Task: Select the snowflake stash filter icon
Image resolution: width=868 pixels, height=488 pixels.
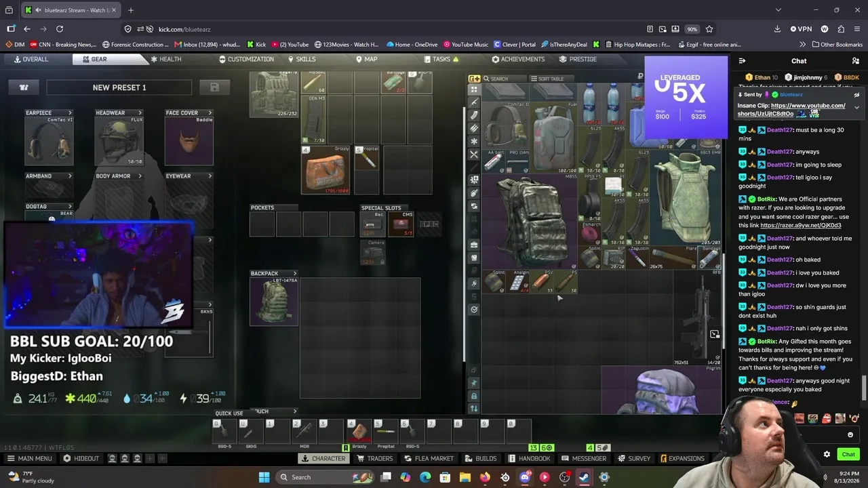Action: [x=474, y=141]
